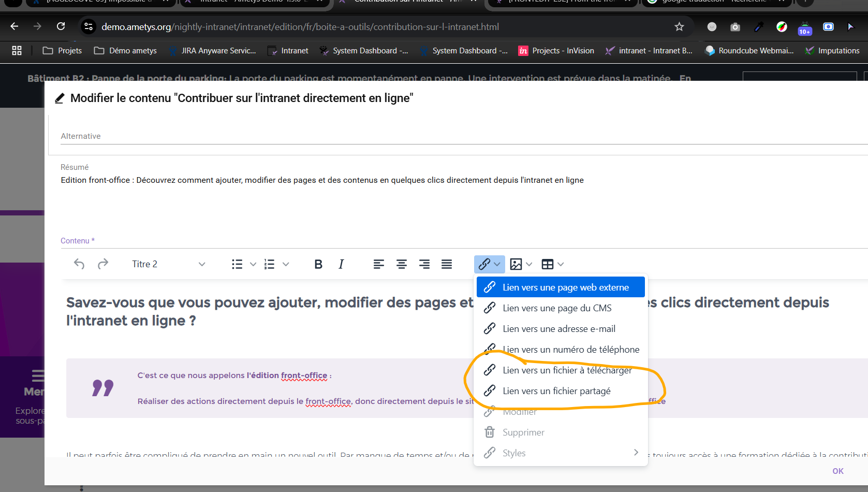Toggle bold formatting
This screenshot has height=492, width=868.
pyautogui.click(x=318, y=264)
